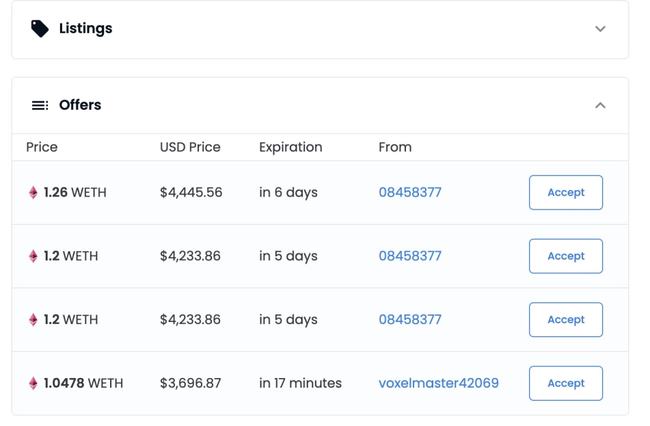Click the Offers list icon
Viewport: 650px width, 426px height.
coord(40,105)
